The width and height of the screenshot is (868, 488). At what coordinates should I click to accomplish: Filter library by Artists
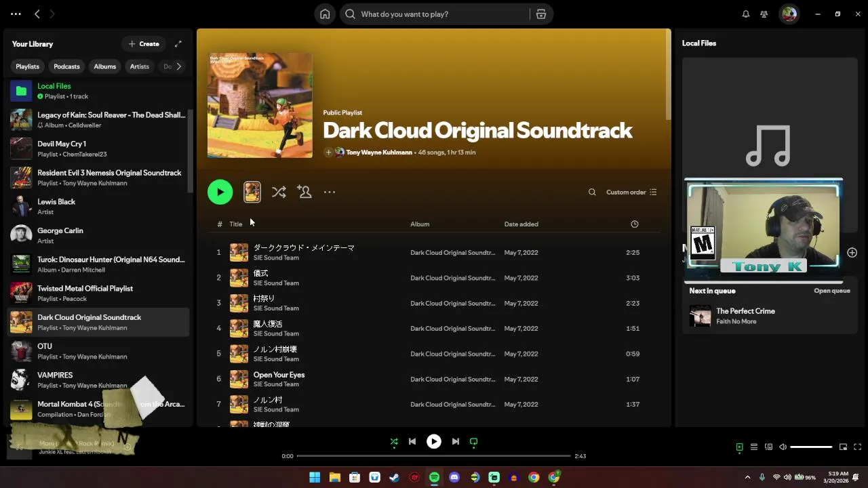[140, 66]
